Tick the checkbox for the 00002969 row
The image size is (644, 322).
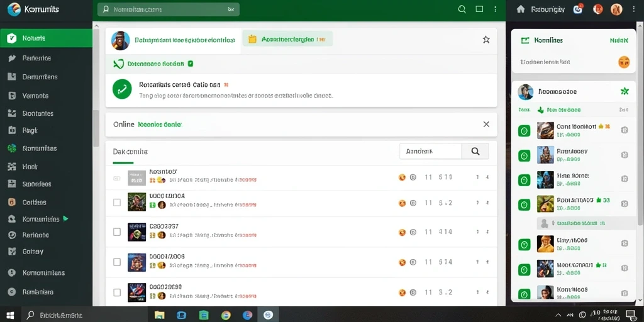[x=117, y=292]
